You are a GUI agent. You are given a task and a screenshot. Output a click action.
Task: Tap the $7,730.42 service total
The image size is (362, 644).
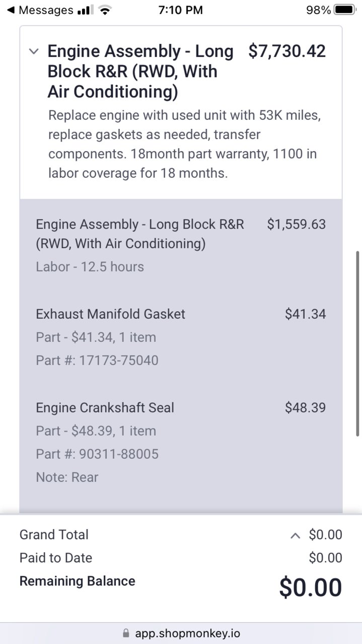click(287, 51)
